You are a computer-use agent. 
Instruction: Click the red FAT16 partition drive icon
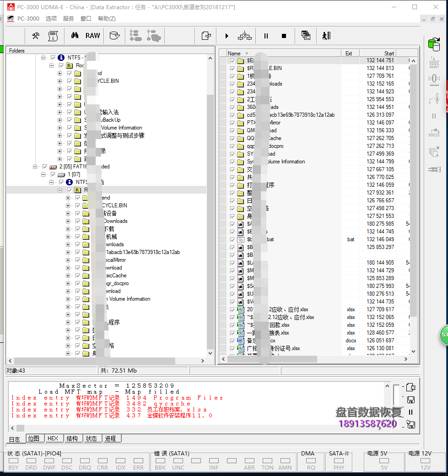[x=53, y=167]
